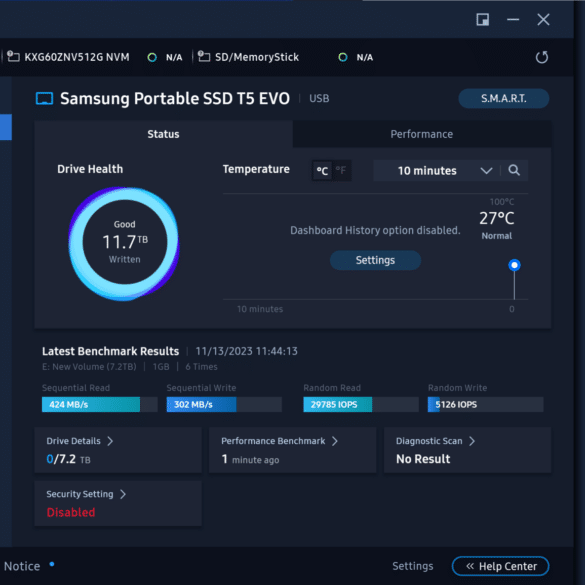Open the Performance tab
This screenshot has height=585, width=585.
[422, 134]
